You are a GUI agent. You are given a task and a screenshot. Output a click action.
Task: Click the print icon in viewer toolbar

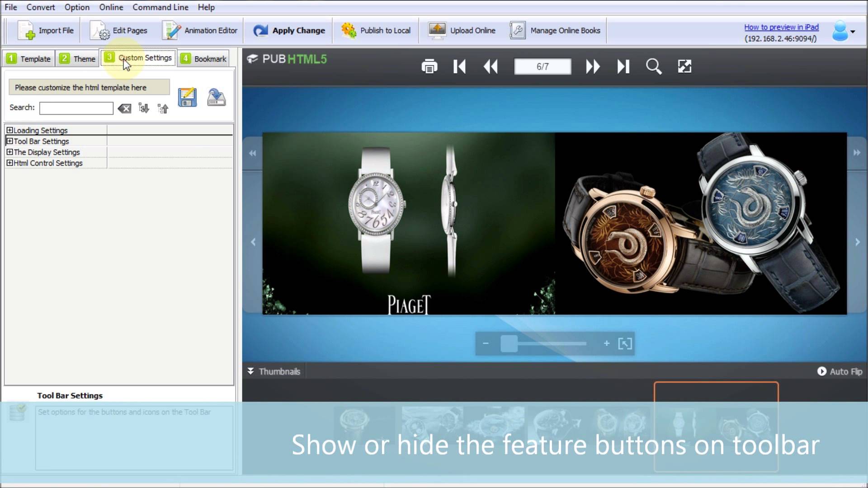pyautogui.click(x=429, y=66)
